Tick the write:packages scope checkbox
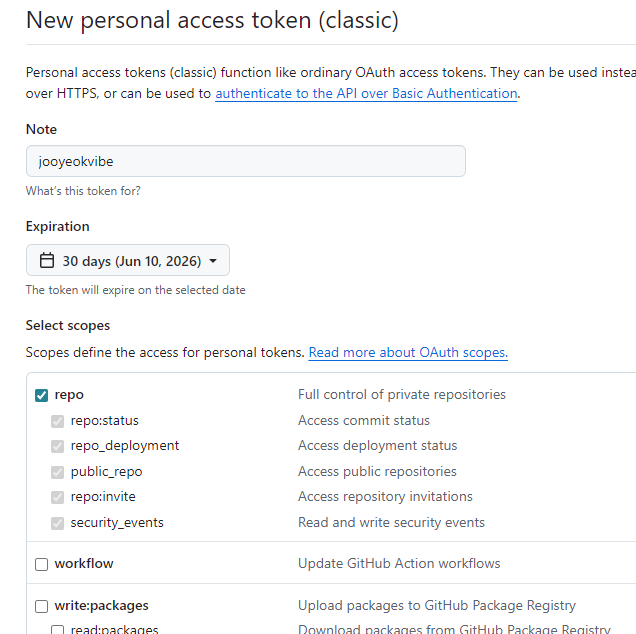The width and height of the screenshot is (636, 634). [x=41, y=606]
